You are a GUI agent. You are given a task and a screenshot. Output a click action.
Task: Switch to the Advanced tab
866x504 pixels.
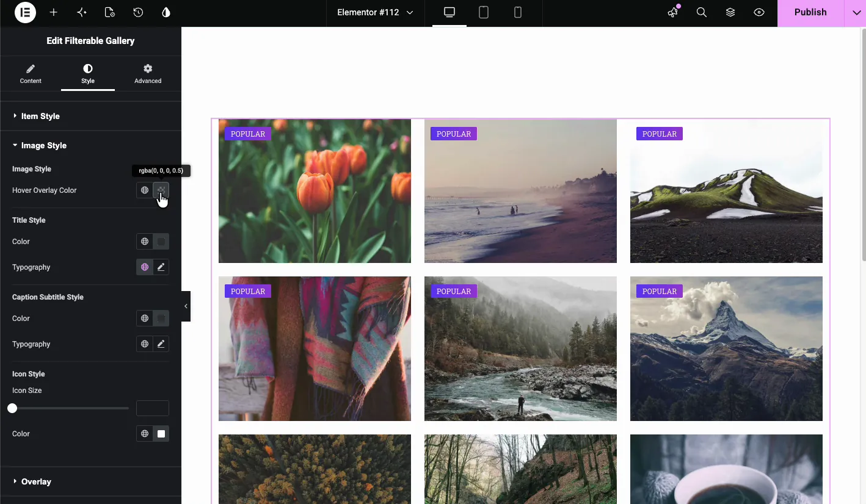coord(148,74)
